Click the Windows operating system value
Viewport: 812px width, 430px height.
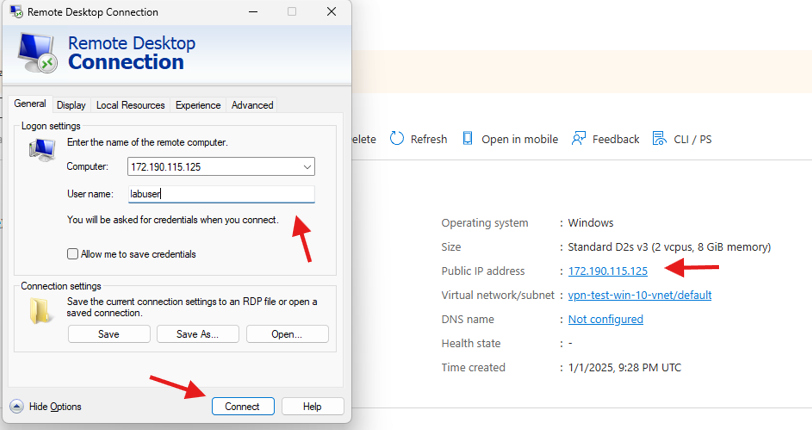click(x=591, y=223)
